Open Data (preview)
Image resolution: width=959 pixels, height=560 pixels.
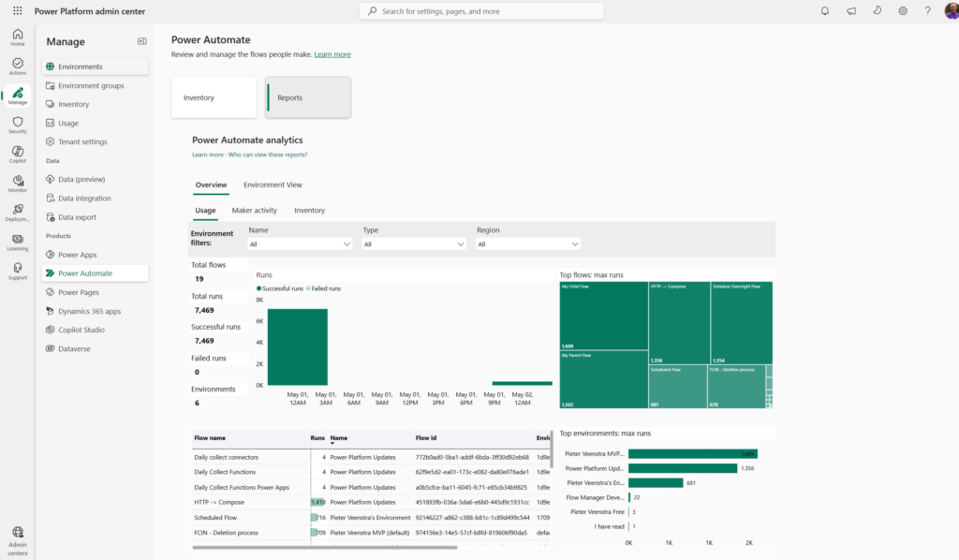click(x=95, y=179)
